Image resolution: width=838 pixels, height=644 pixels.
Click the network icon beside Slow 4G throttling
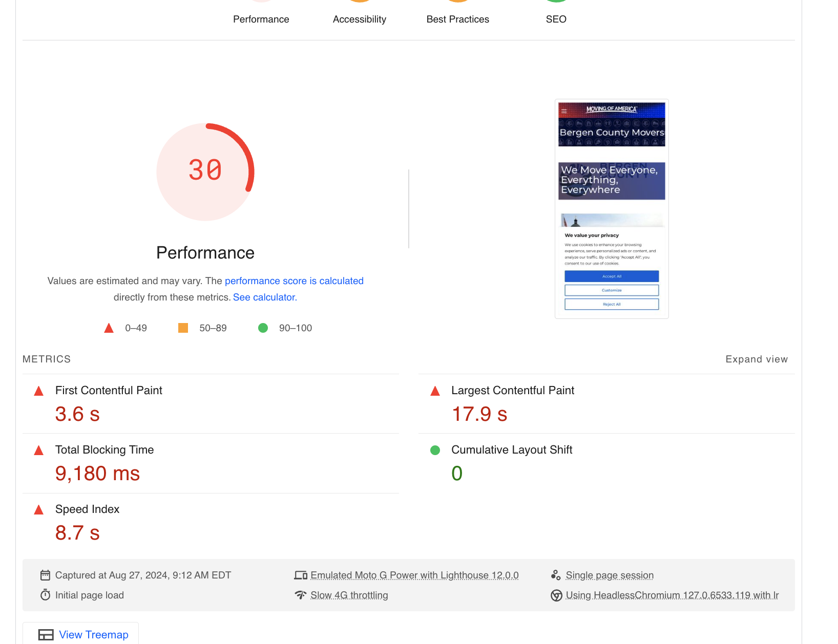[x=301, y=595]
